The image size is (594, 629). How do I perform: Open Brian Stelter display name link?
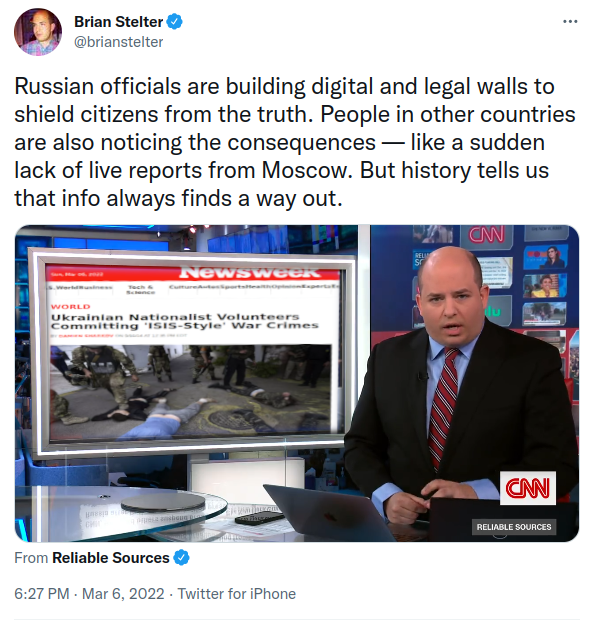click(x=118, y=22)
